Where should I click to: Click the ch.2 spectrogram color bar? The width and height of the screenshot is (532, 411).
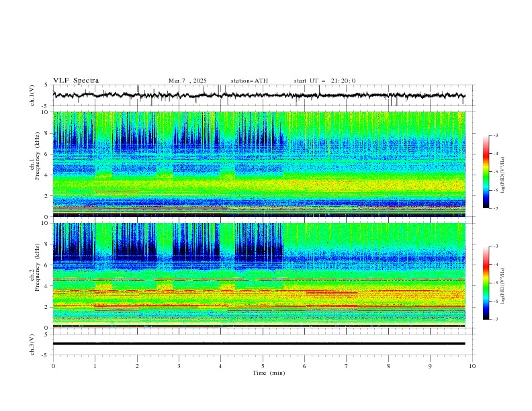(x=486, y=283)
